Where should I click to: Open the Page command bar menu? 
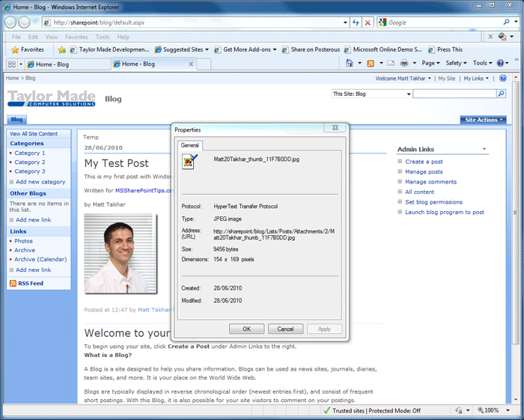(430, 63)
